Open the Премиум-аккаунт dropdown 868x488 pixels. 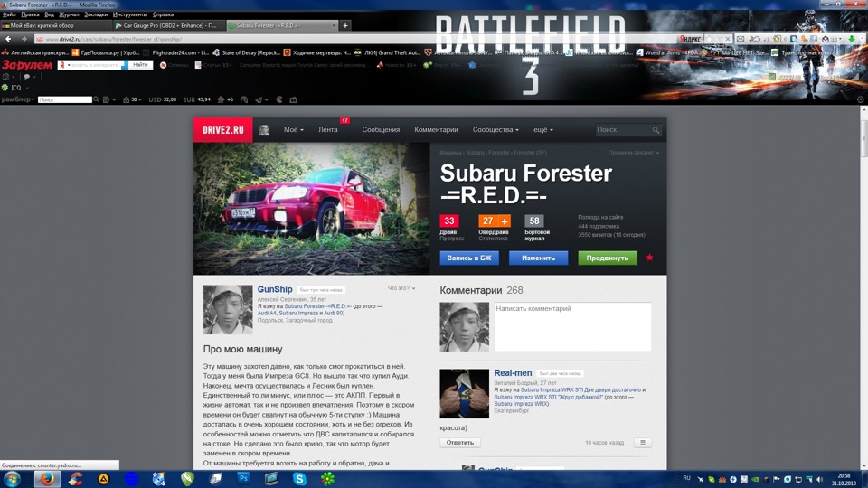coord(633,153)
